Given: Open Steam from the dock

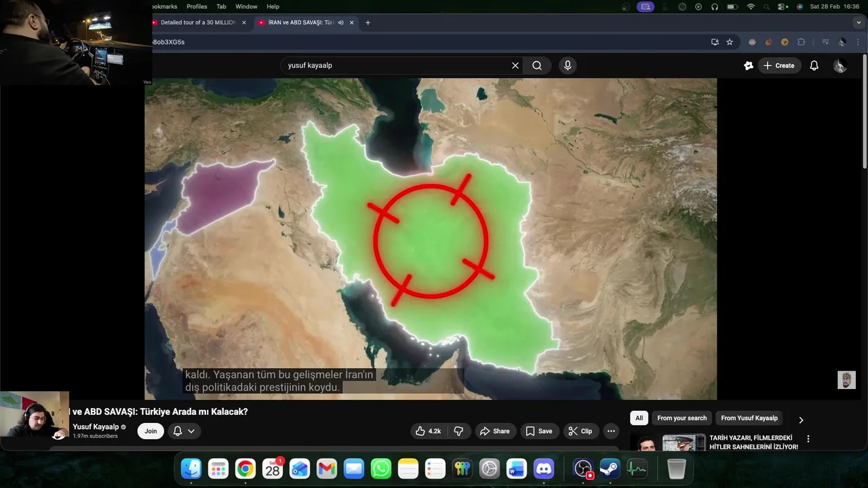Looking at the screenshot, I should coord(610,468).
